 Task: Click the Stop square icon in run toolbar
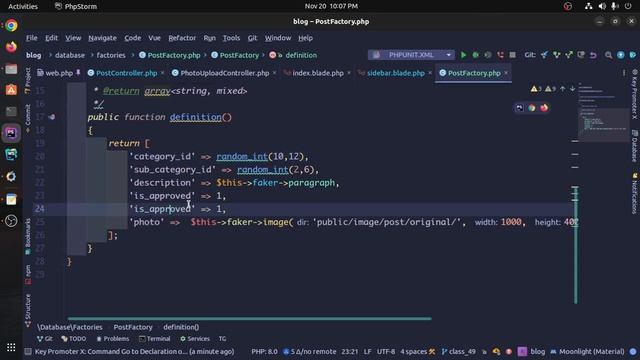tap(513, 55)
